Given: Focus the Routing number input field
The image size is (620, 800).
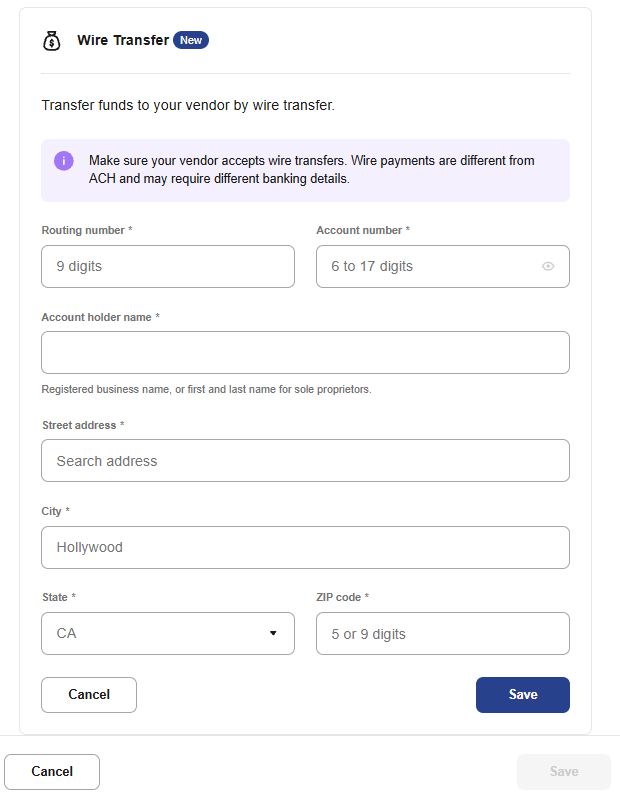Looking at the screenshot, I should tap(168, 267).
